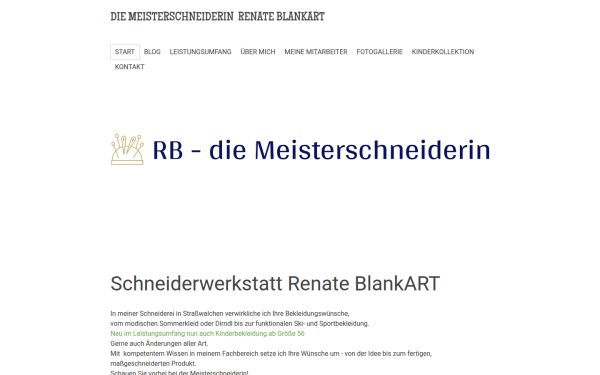Screen dimensions: 600x375
Task: Open the START menu item
Action: click(x=125, y=52)
